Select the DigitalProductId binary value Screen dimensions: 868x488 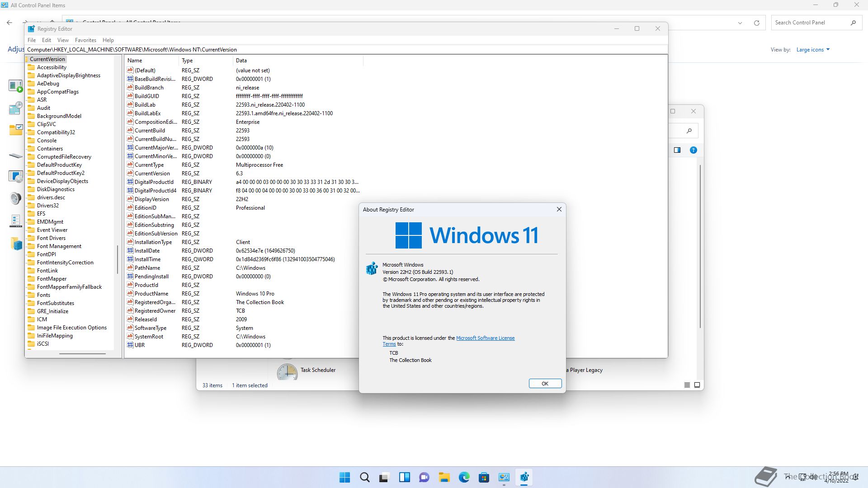click(154, 182)
